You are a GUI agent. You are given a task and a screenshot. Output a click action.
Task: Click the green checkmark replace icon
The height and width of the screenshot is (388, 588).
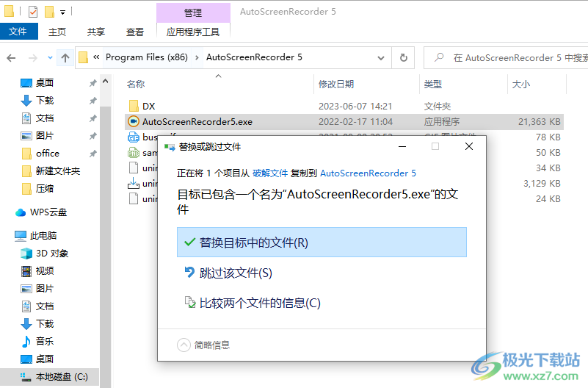point(189,242)
